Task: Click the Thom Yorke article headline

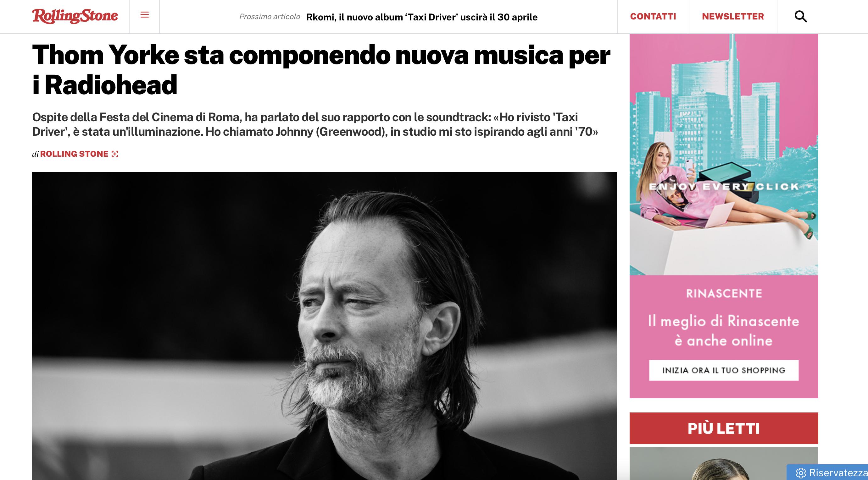Action: (321, 70)
